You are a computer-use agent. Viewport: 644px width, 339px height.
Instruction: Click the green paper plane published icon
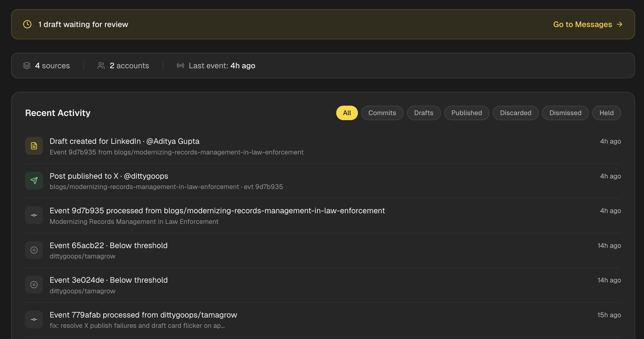[x=34, y=181]
